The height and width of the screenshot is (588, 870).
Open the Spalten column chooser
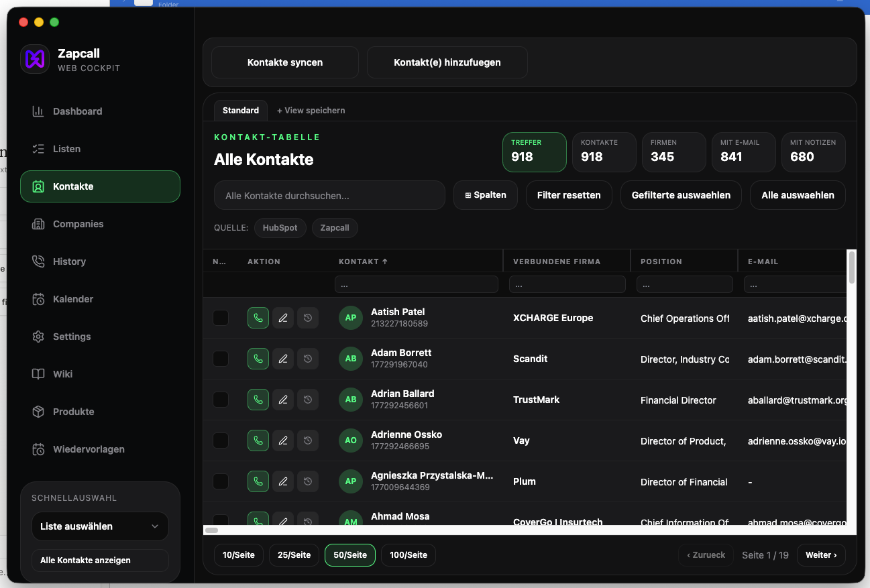[485, 195]
